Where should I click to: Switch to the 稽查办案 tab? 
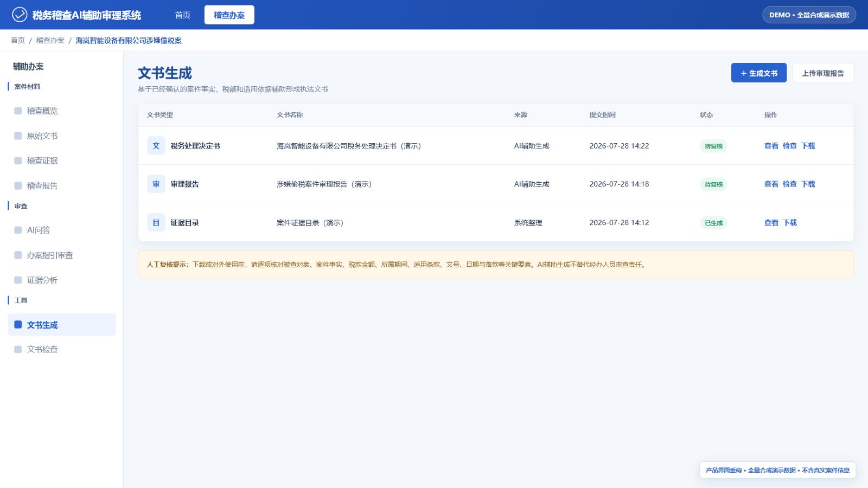click(x=229, y=15)
